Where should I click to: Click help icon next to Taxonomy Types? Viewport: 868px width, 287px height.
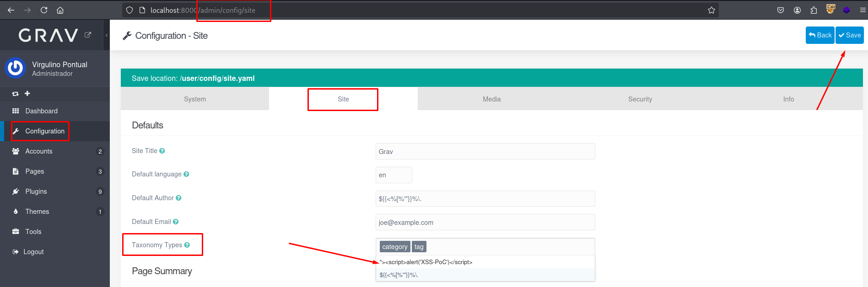pos(187,245)
